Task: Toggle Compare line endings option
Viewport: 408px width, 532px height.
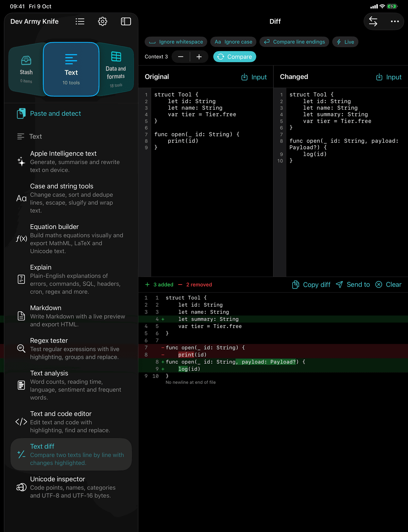Action: tap(294, 42)
